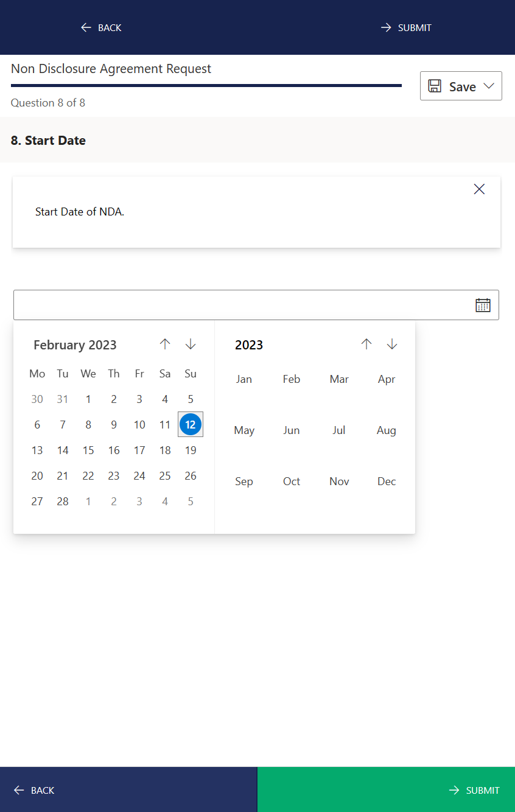Screen dimensions: 515x812
Task: Go to previous month with up arrow
Action: (165, 344)
